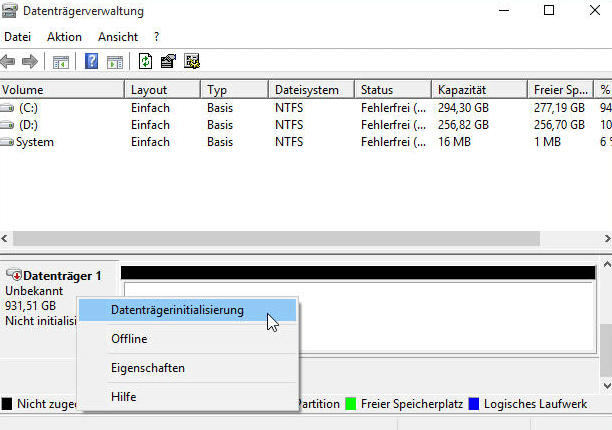
Task: Click the Forward arrow in toolbar
Action: click(x=30, y=62)
